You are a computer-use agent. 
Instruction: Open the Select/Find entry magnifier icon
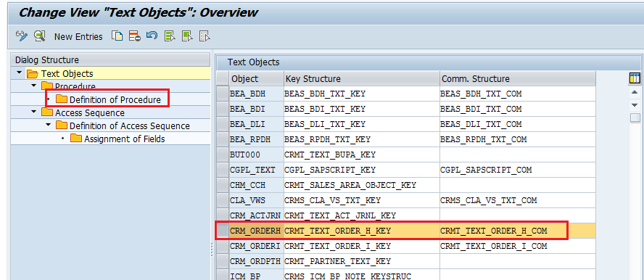coord(39,36)
